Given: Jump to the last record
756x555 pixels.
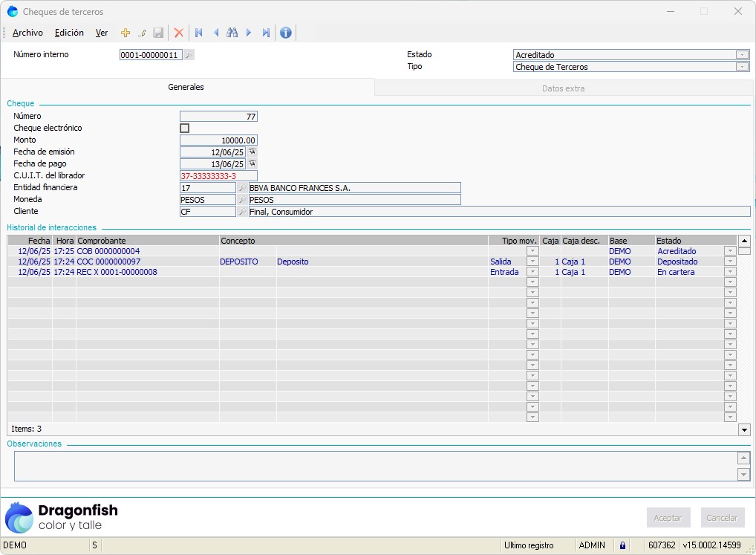Looking at the screenshot, I should [x=266, y=33].
